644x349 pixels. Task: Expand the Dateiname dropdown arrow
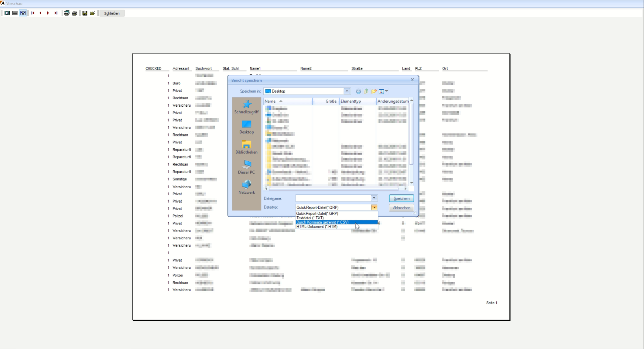374,198
